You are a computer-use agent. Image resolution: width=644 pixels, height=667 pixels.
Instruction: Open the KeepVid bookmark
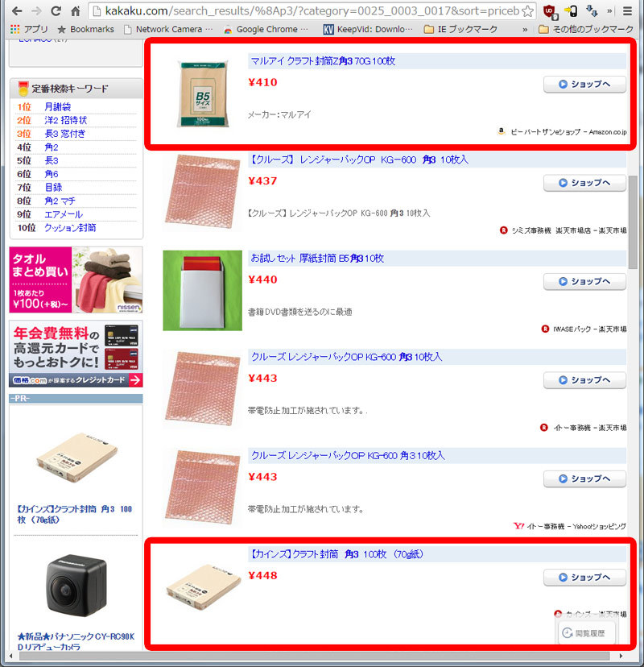pos(367,29)
